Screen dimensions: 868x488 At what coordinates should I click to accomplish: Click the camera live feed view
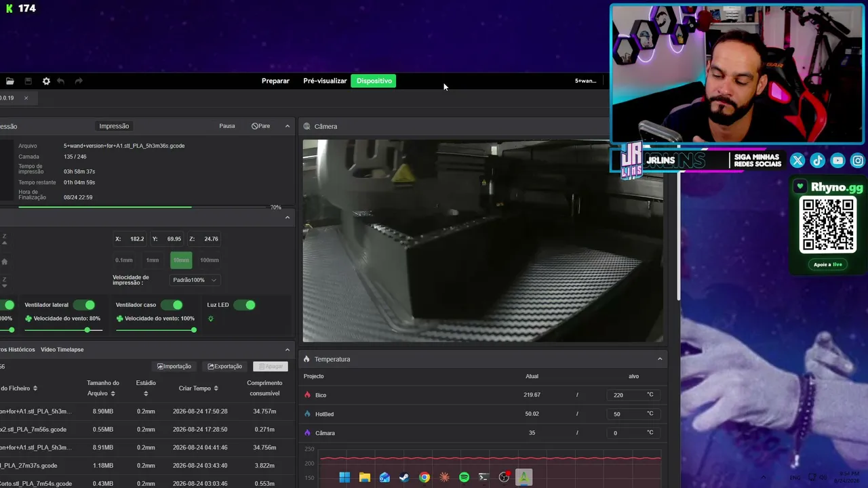[483, 241]
